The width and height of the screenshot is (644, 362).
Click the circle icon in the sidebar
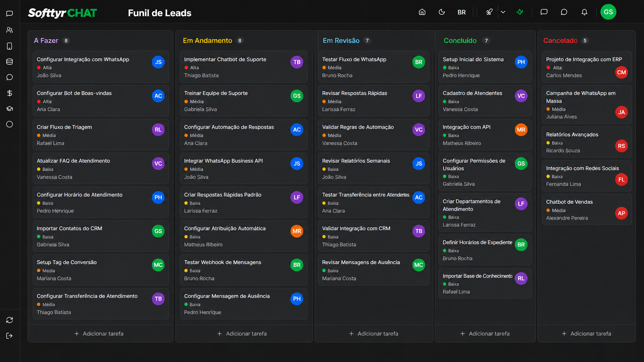[10, 124]
